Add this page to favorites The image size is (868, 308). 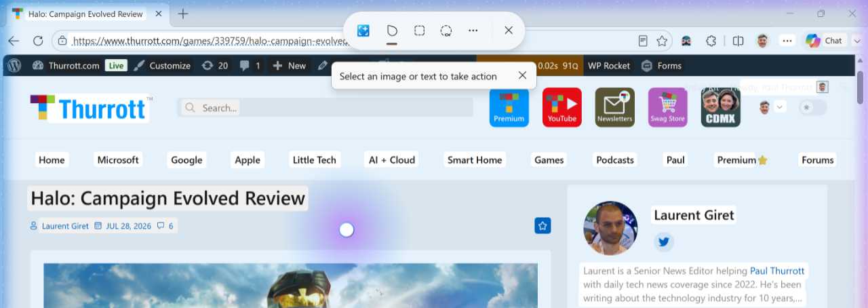(x=662, y=41)
